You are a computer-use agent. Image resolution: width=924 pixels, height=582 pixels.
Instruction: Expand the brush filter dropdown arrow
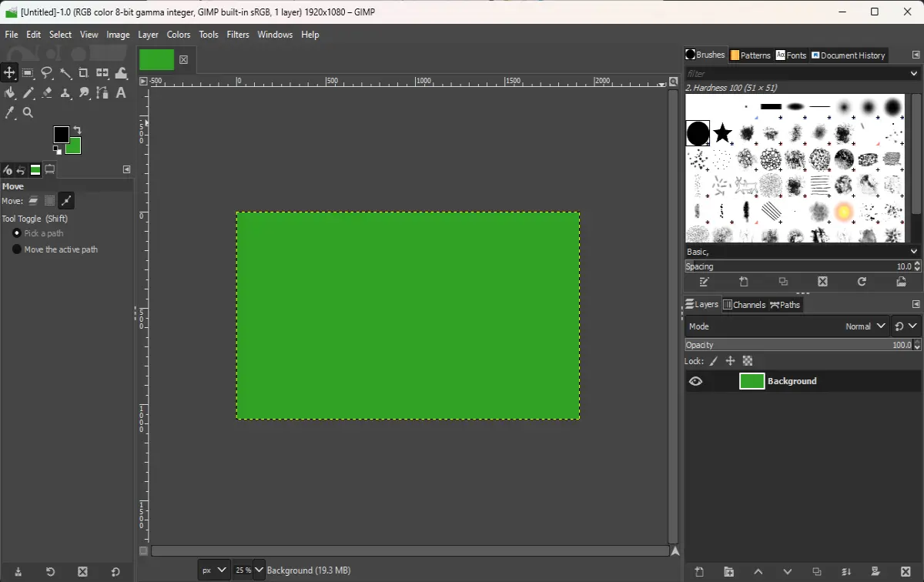914,74
